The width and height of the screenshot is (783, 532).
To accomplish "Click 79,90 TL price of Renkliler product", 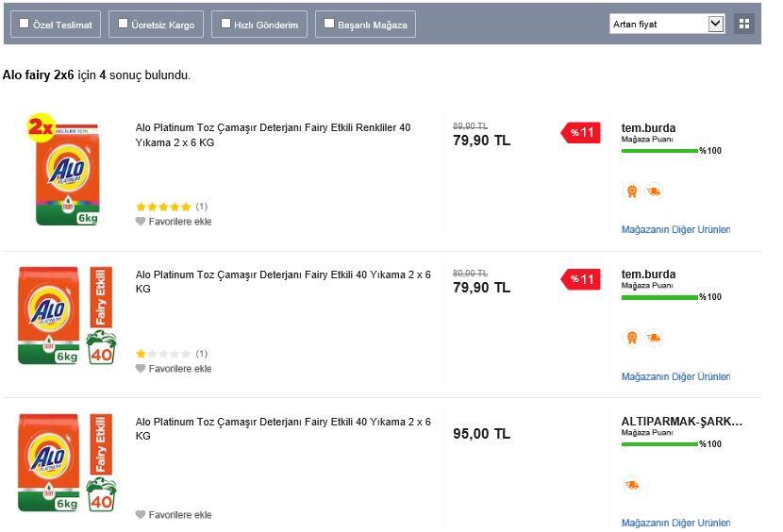I will (481, 141).
